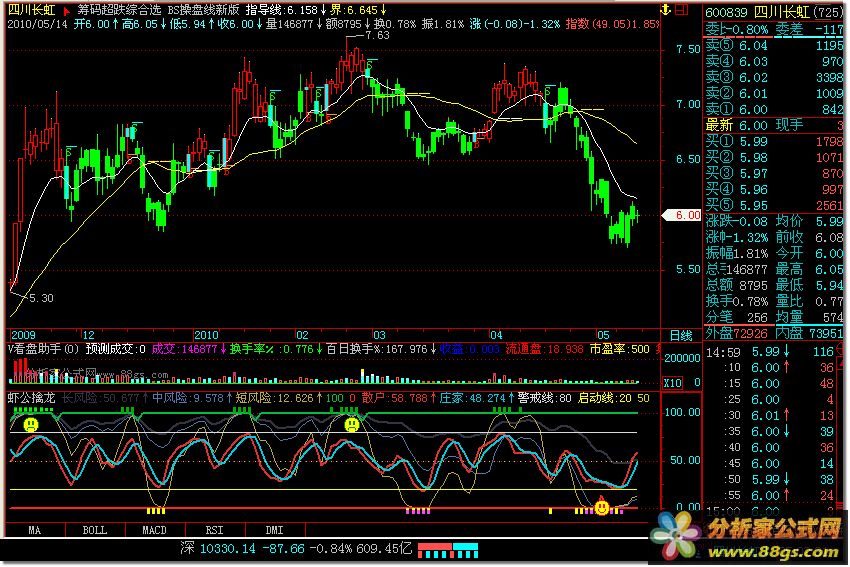Select the MA indicator tab
The height and width of the screenshot is (567, 850).
(x=35, y=528)
